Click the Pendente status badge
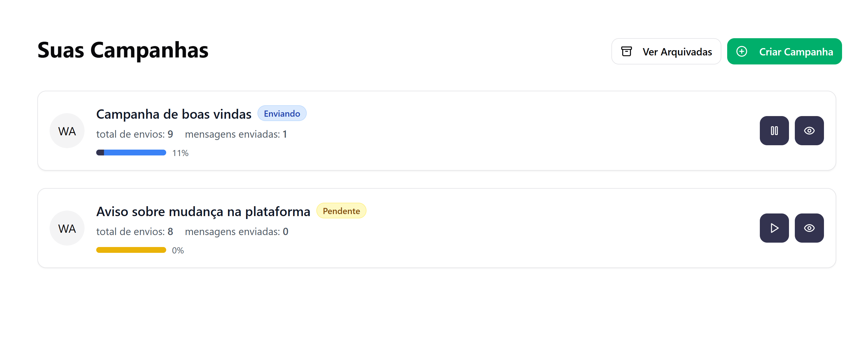Screen dimensions: 868x345 pos(341,211)
